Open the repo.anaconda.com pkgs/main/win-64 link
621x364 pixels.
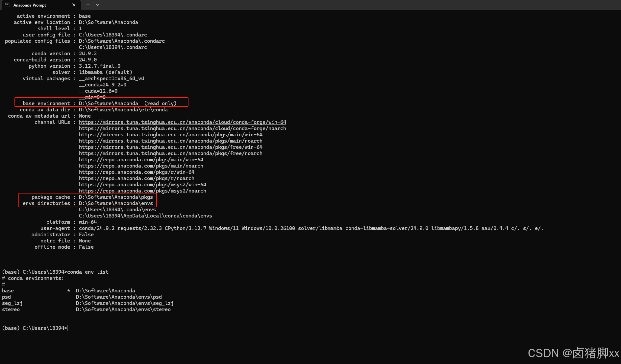tap(141, 159)
